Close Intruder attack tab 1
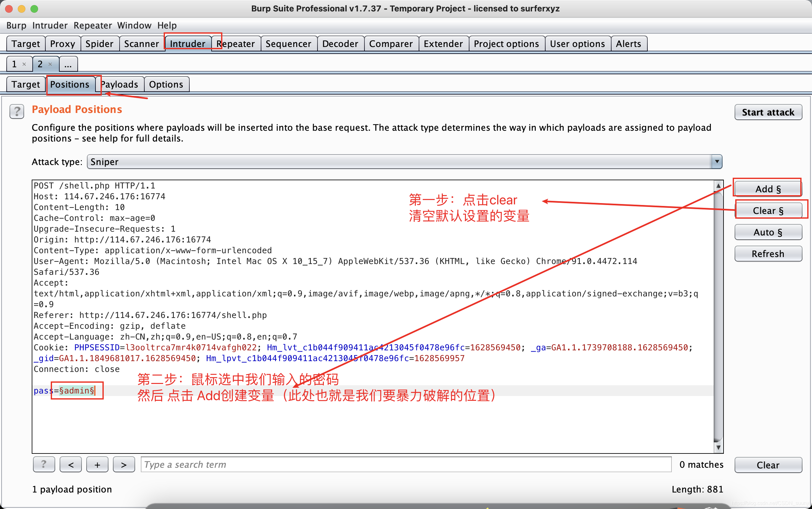 [x=24, y=64]
